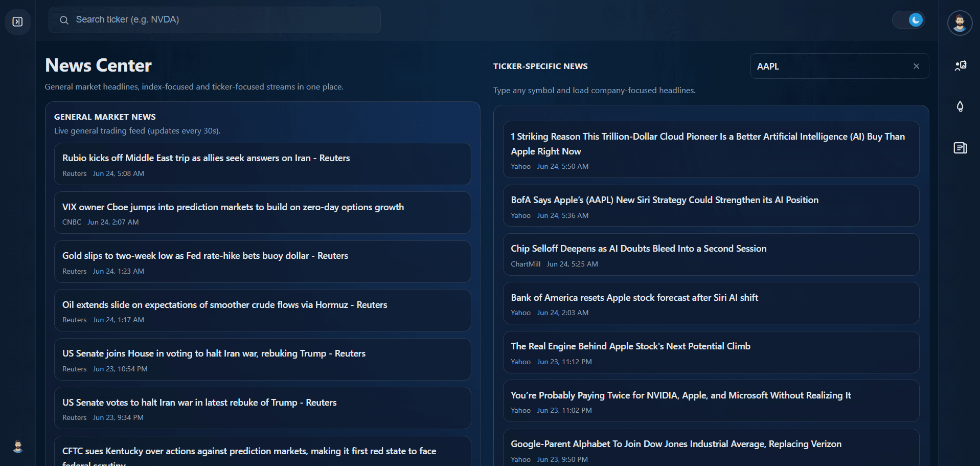Viewport: 980px width, 466px height.
Task: Click 'Jun 24, 5:08 AM' timestamp
Action: pyautogui.click(x=119, y=173)
